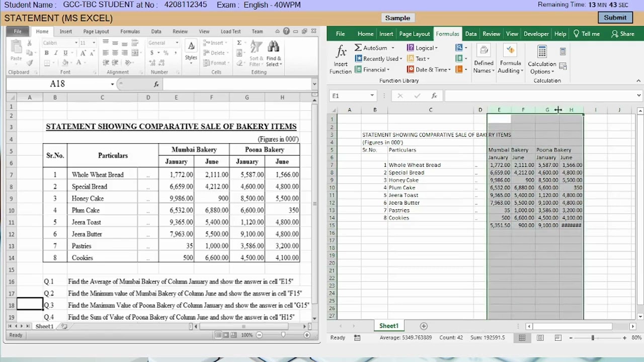Click the zoom out minus in right Excel

tap(571, 338)
